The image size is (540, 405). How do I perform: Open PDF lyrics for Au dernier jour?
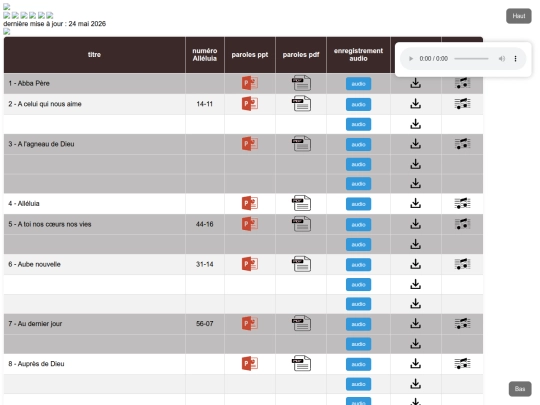[301, 323]
